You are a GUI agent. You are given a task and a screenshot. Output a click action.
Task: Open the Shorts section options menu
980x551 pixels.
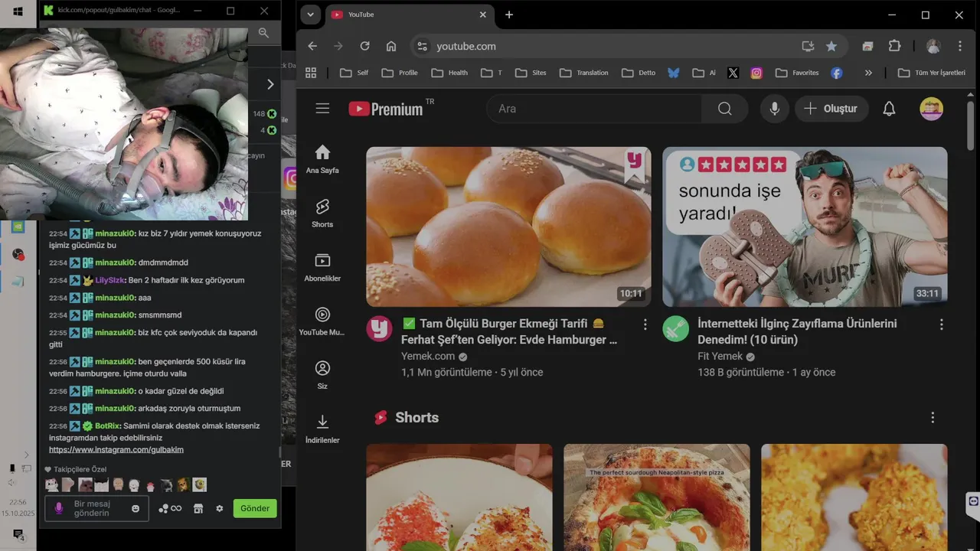click(933, 417)
